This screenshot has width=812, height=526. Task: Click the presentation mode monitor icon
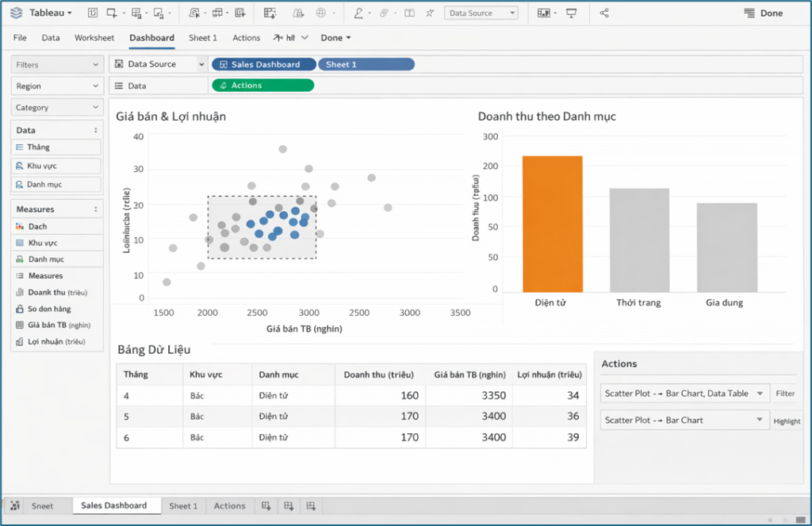click(571, 13)
